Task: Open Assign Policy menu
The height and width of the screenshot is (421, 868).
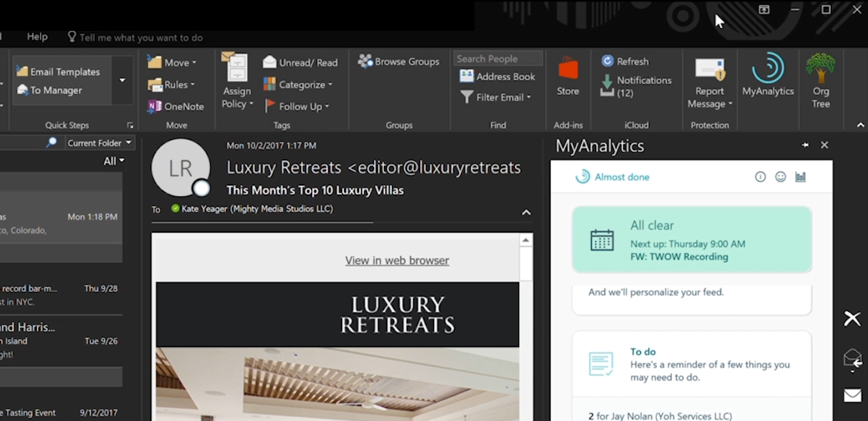Action: coord(237,81)
